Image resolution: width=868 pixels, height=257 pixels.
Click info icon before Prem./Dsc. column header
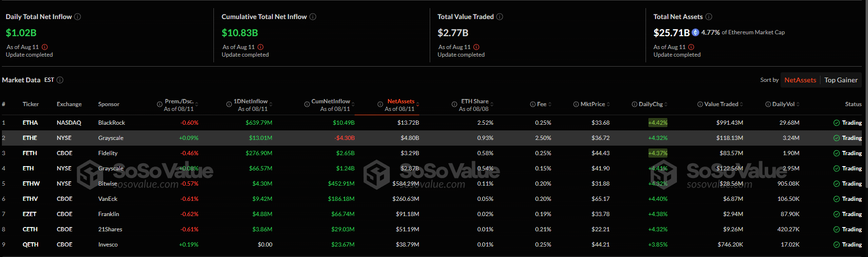coord(160,104)
